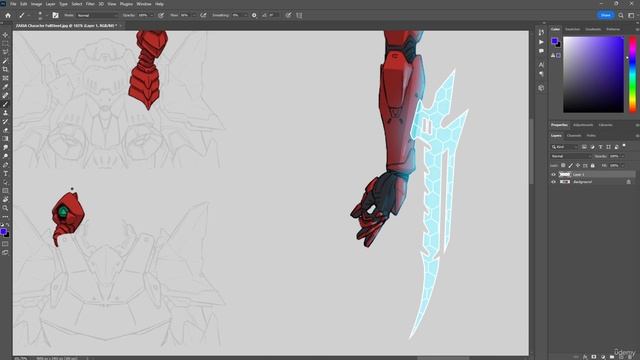Turn layer filtering on or off
Screen dimensions: 640x360
point(624,146)
